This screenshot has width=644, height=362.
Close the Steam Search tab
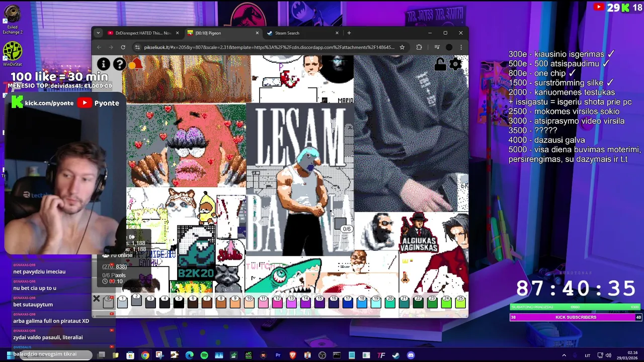tap(337, 33)
